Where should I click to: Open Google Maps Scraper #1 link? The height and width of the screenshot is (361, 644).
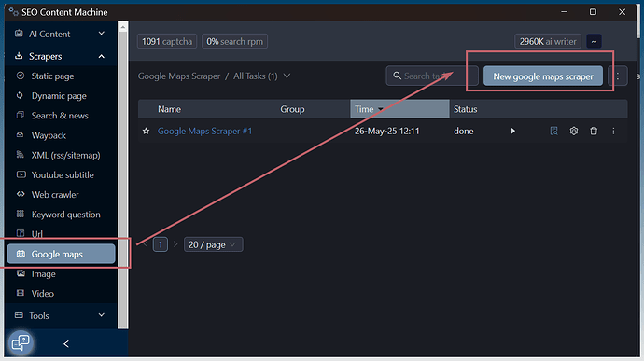pos(204,131)
